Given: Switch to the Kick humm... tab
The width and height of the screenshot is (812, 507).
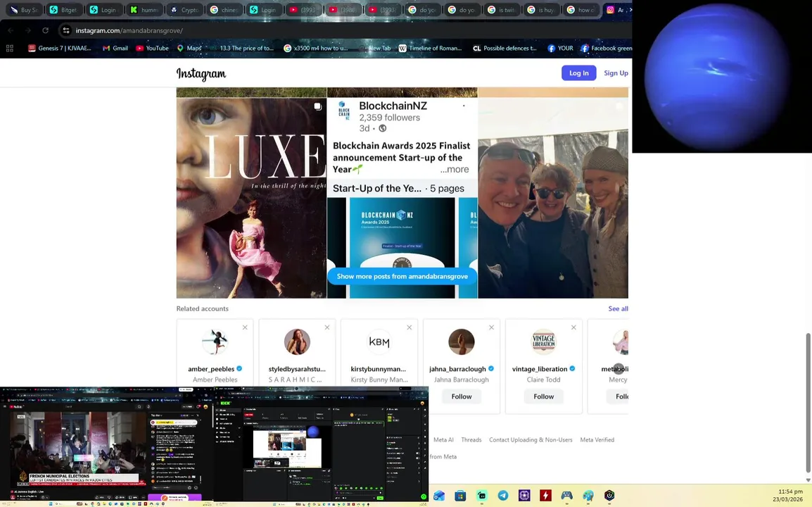Looking at the screenshot, I should pos(144,10).
